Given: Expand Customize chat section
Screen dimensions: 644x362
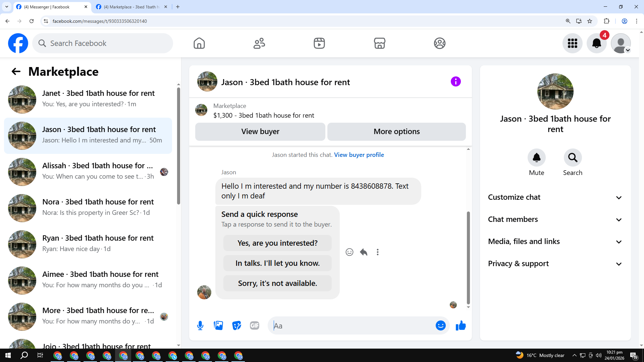Looking at the screenshot, I should [x=555, y=197].
